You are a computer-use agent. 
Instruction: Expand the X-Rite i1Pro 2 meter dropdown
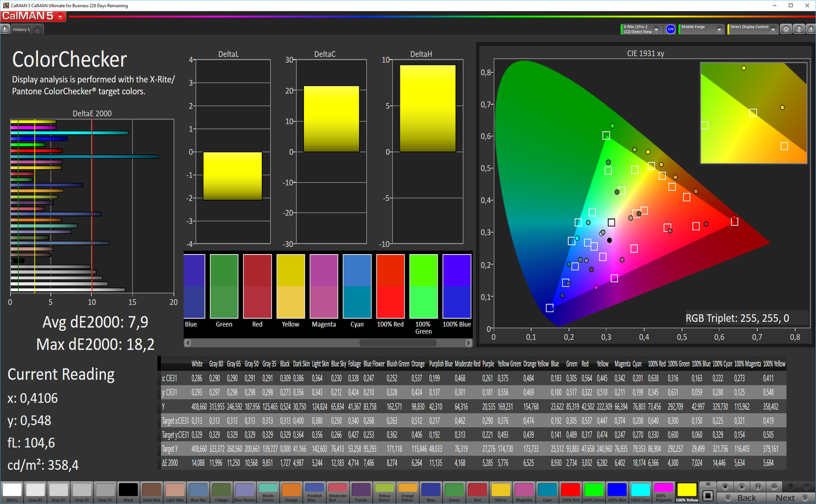(656, 29)
